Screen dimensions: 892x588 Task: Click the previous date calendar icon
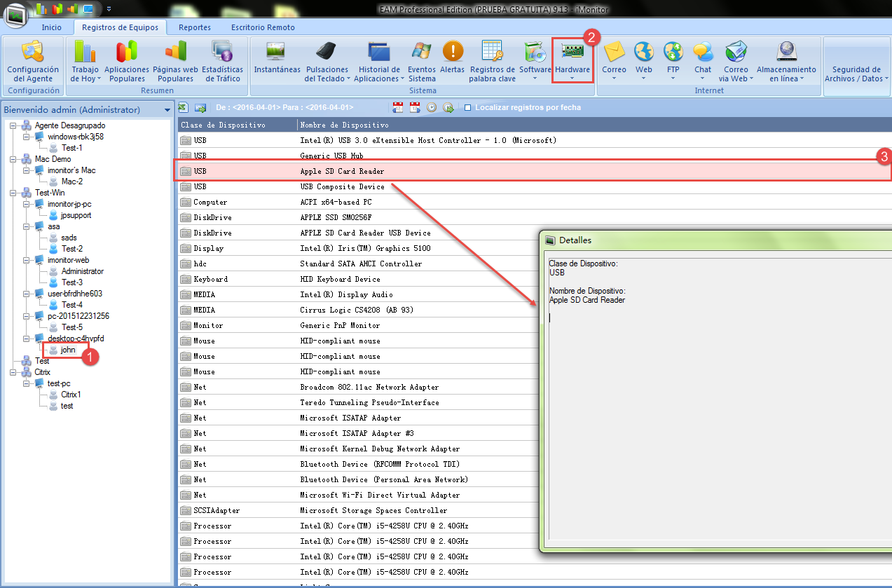pos(398,107)
